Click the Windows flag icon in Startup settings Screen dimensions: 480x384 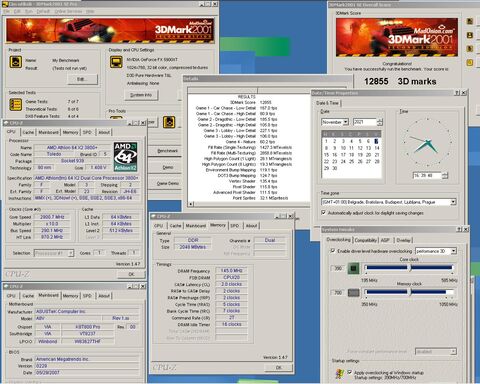[x=340, y=374]
